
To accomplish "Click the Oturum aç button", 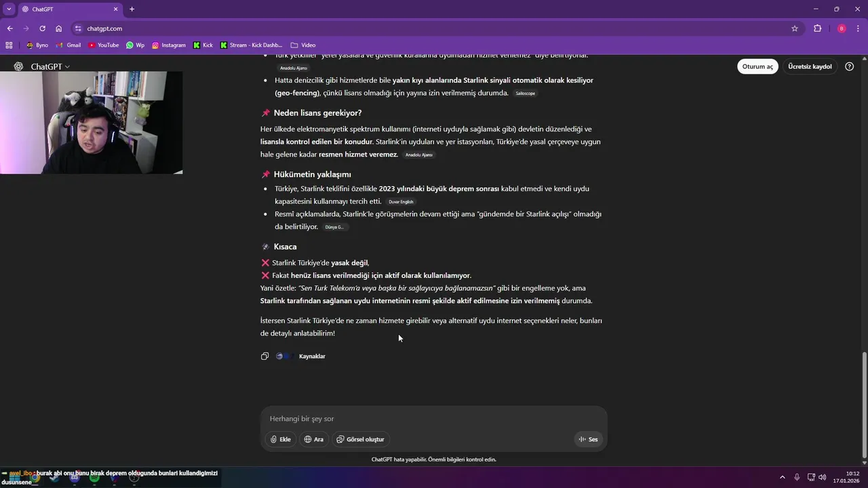I will [x=757, y=66].
